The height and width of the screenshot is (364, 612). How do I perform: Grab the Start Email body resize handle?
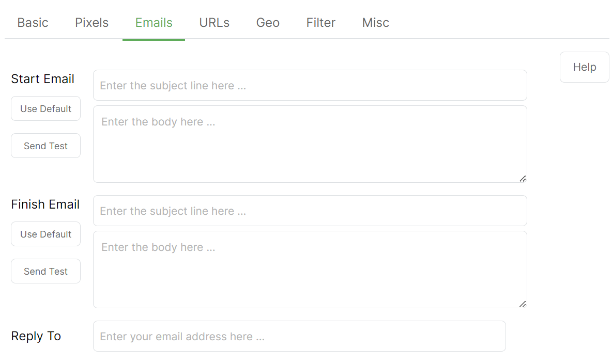523,179
